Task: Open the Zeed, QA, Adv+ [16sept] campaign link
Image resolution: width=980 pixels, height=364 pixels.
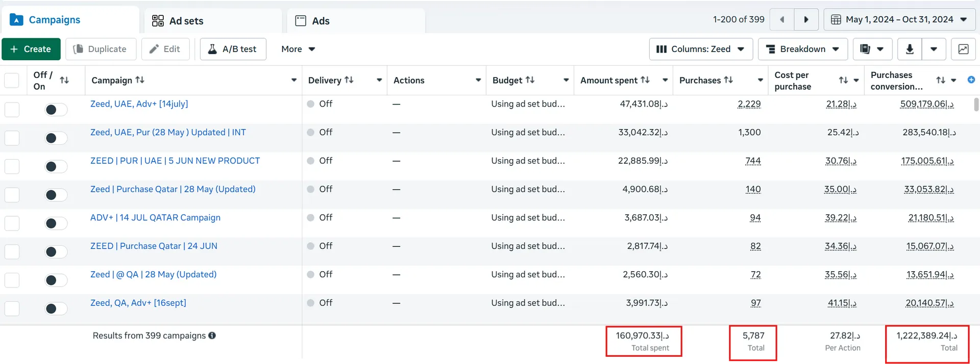Action: tap(138, 303)
